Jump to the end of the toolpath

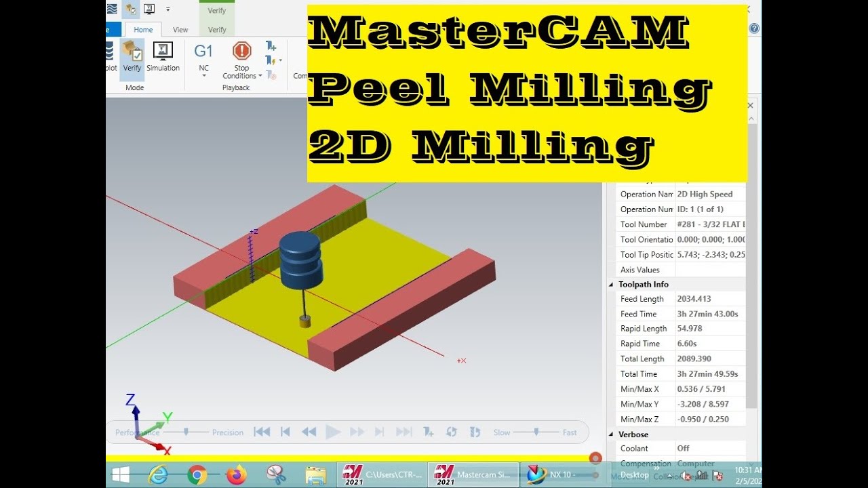point(404,432)
